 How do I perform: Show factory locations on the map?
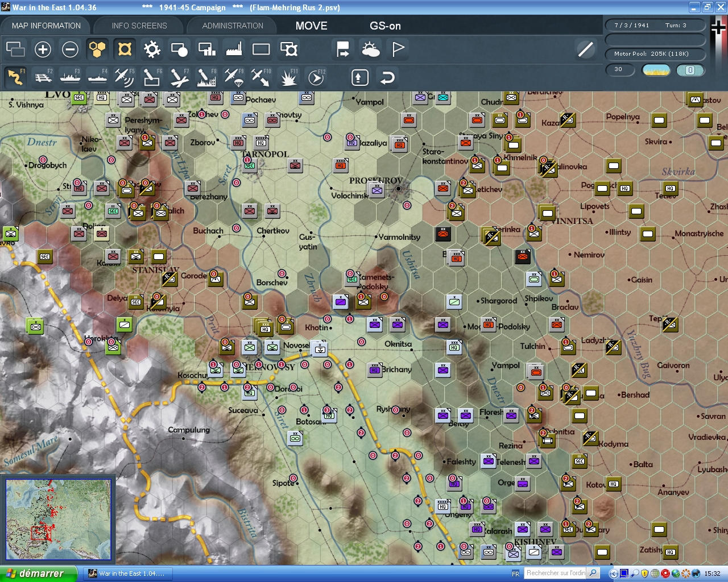234,49
